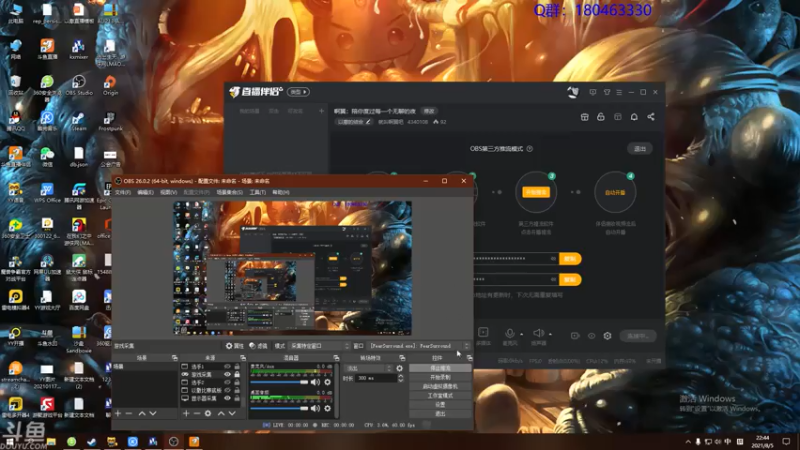Toggle visibility of third source 选手2
This screenshot has height=450, width=800.
tap(228, 383)
